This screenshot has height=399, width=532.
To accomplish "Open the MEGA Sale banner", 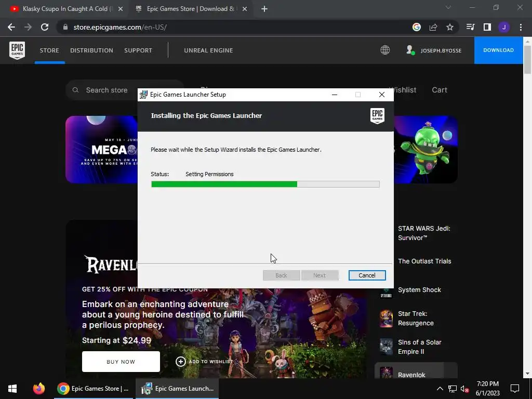I will tap(101, 150).
